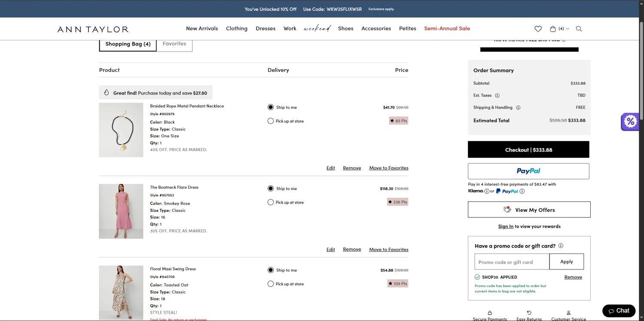This screenshot has width=644, height=321.
Task: Remove the SHOP30 promo code
Action: [573, 277]
